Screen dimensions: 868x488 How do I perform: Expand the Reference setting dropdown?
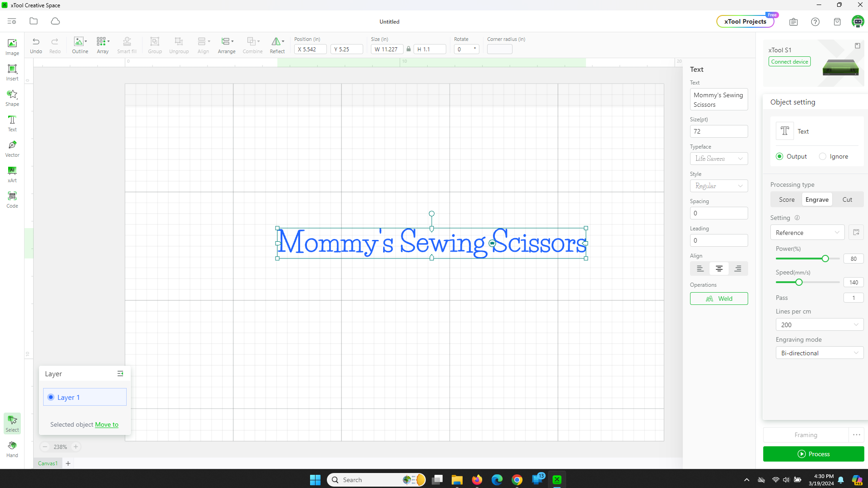point(807,233)
